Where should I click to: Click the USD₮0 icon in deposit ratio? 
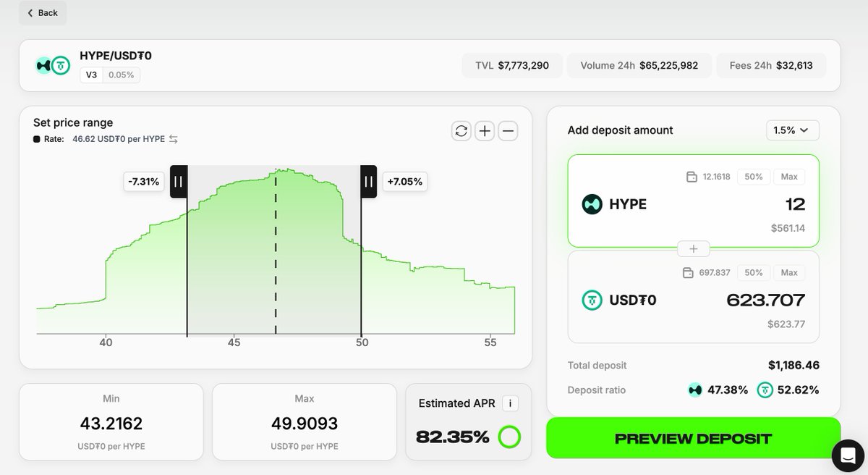(x=765, y=390)
